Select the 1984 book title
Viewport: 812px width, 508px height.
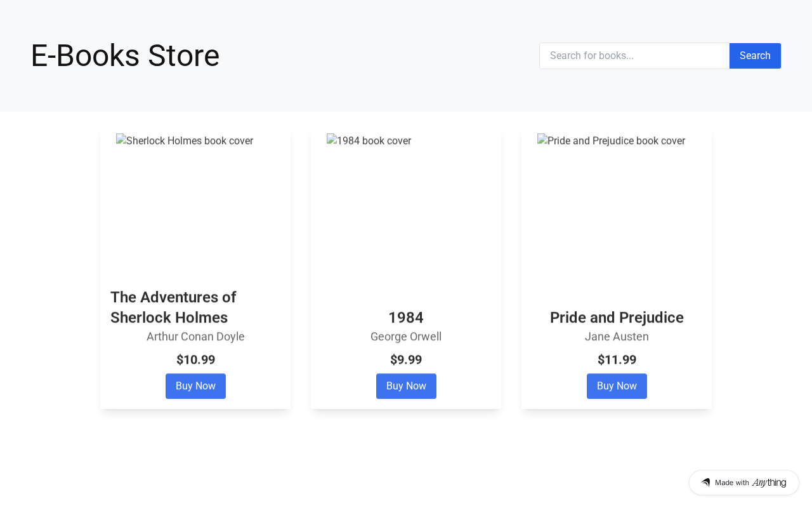(x=406, y=317)
